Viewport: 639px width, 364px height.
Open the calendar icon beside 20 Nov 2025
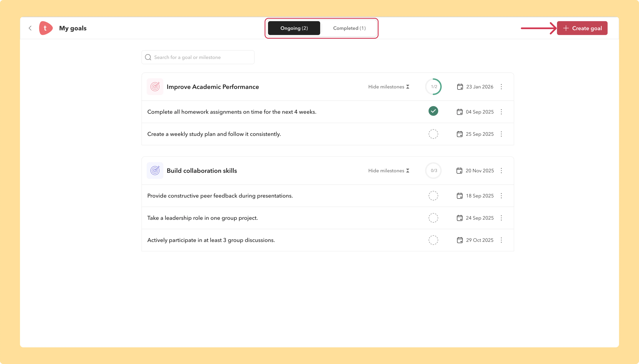pos(459,170)
